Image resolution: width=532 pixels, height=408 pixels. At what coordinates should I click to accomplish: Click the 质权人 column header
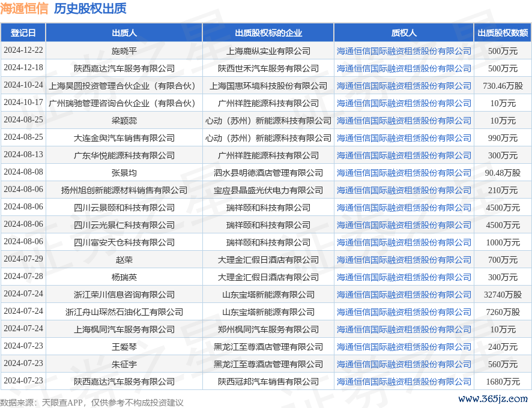(x=404, y=33)
